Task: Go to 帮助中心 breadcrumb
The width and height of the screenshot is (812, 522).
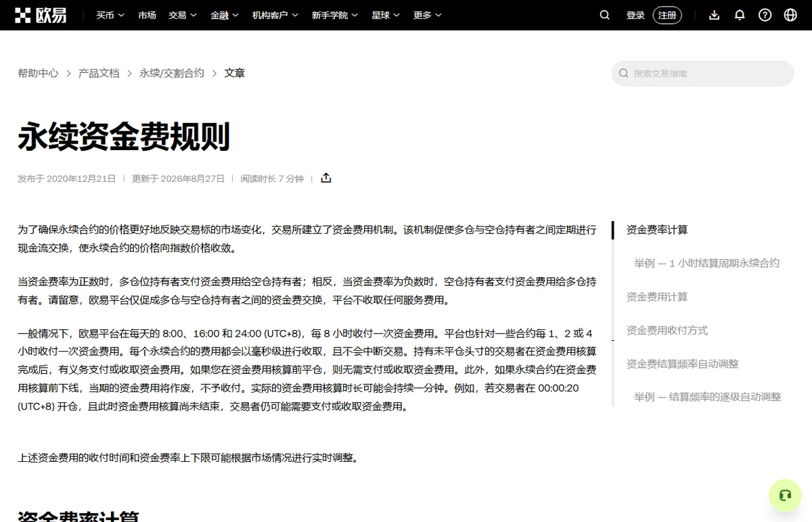Action: click(38, 73)
